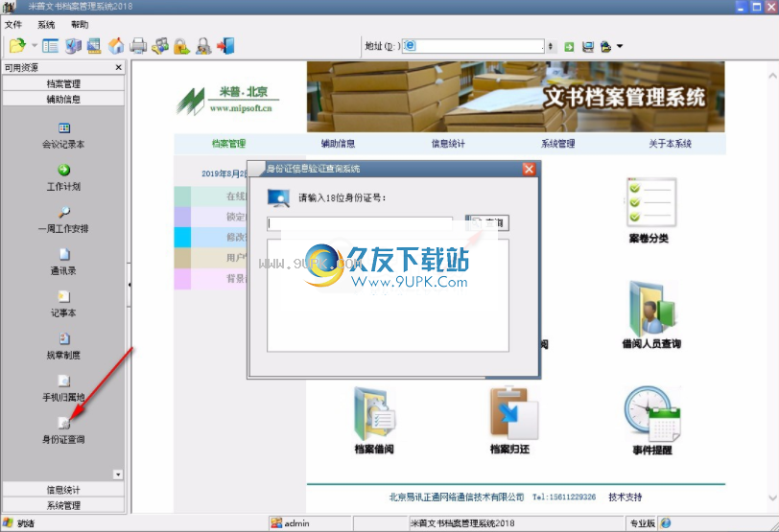Click the list view panel toolbar icon
The width and height of the screenshot is (779, 532).
point(50,46)
